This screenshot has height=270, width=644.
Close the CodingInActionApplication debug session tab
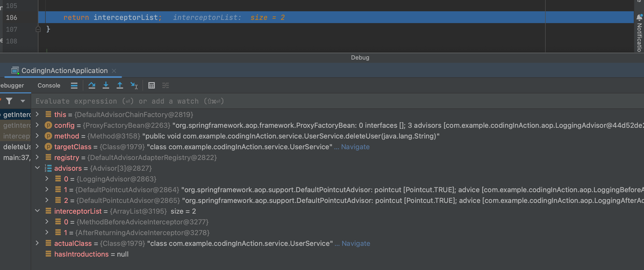pyautogui.click(x=114, y=71)
